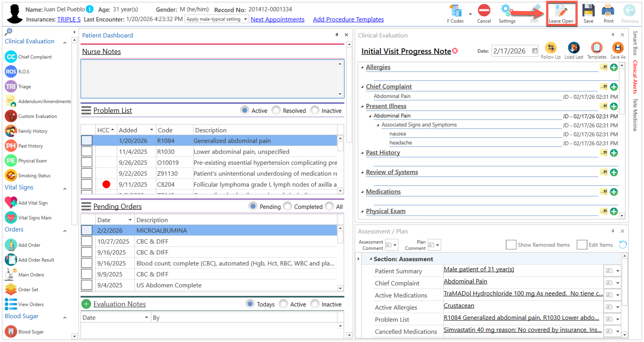This screenshot has height=342, width=644.
Task: Select Completed radio for Pending Orders
Action: coord(288,207)
